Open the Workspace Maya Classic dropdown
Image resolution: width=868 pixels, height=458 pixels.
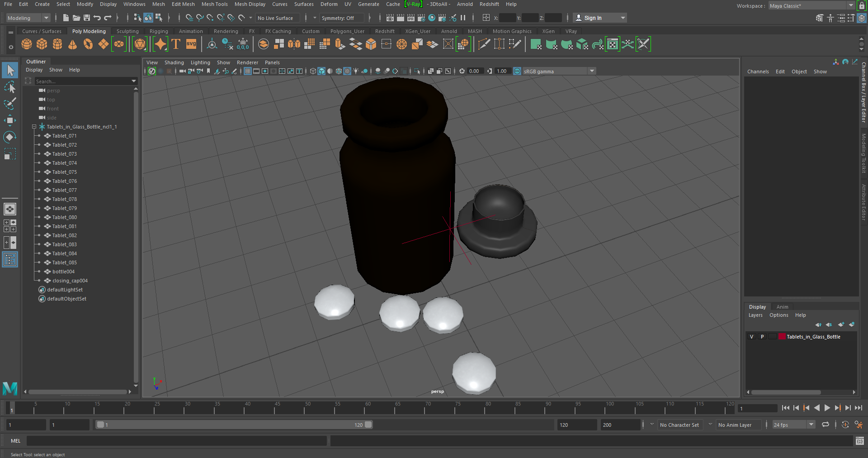[811, 5]
